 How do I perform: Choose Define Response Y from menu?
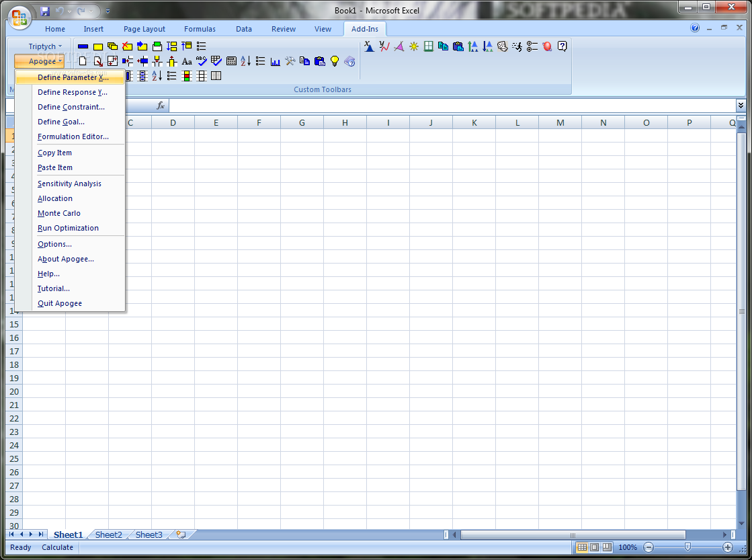(x=70, y=92)
